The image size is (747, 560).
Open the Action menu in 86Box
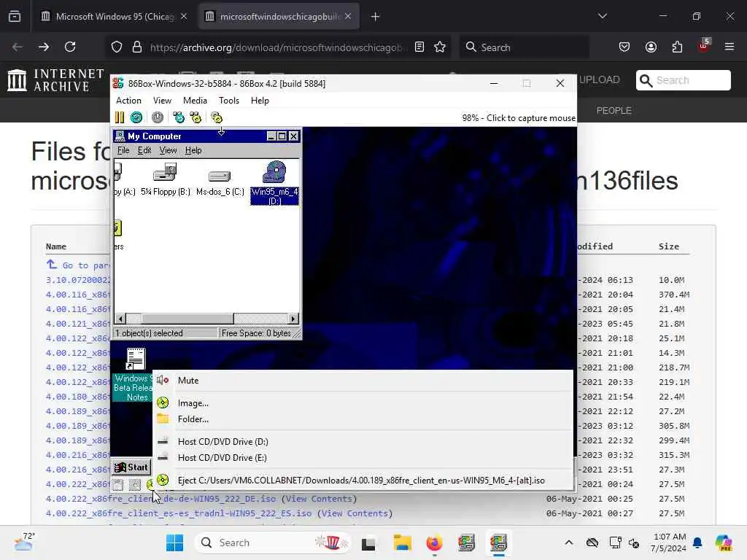click(x=128, y=101)
